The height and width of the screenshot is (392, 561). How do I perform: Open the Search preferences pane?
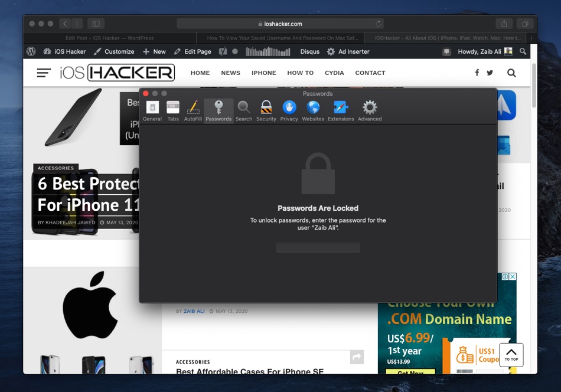244,111
